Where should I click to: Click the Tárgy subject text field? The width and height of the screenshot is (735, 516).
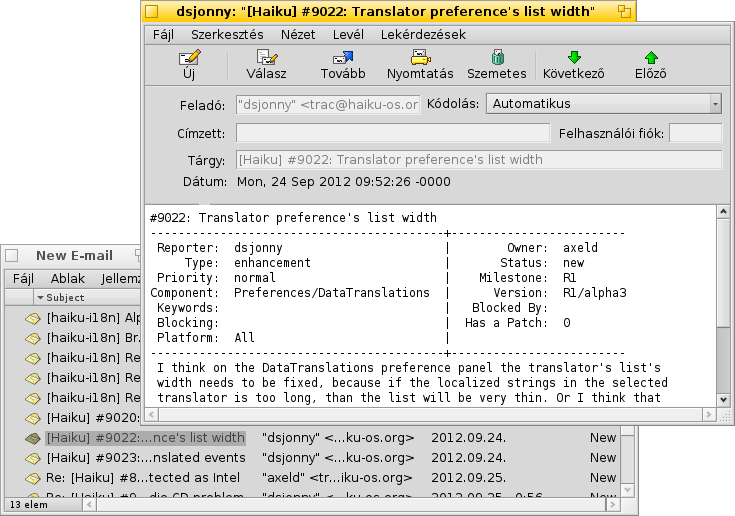pyautogui.click(x=478, y=160)
